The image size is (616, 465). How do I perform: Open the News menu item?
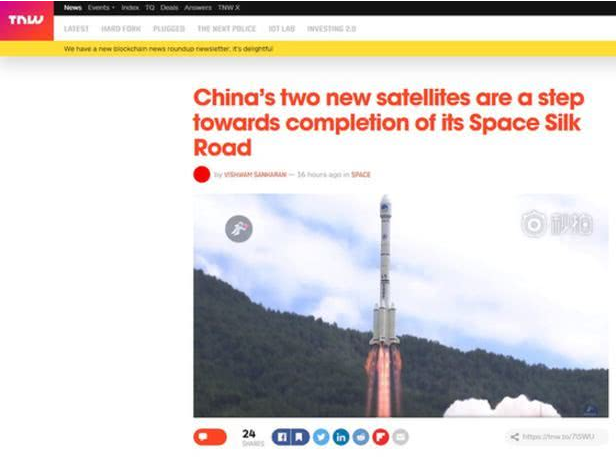73,7
